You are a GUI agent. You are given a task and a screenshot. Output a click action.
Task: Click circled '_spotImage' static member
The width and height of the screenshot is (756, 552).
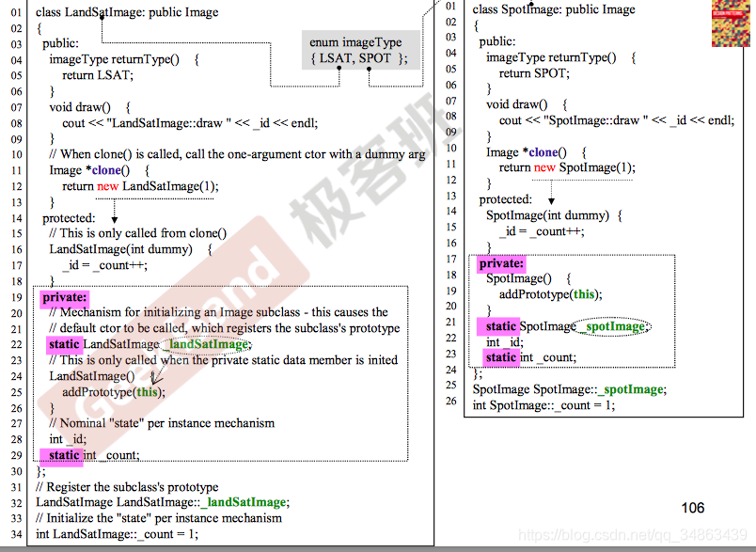click(613, 326)
